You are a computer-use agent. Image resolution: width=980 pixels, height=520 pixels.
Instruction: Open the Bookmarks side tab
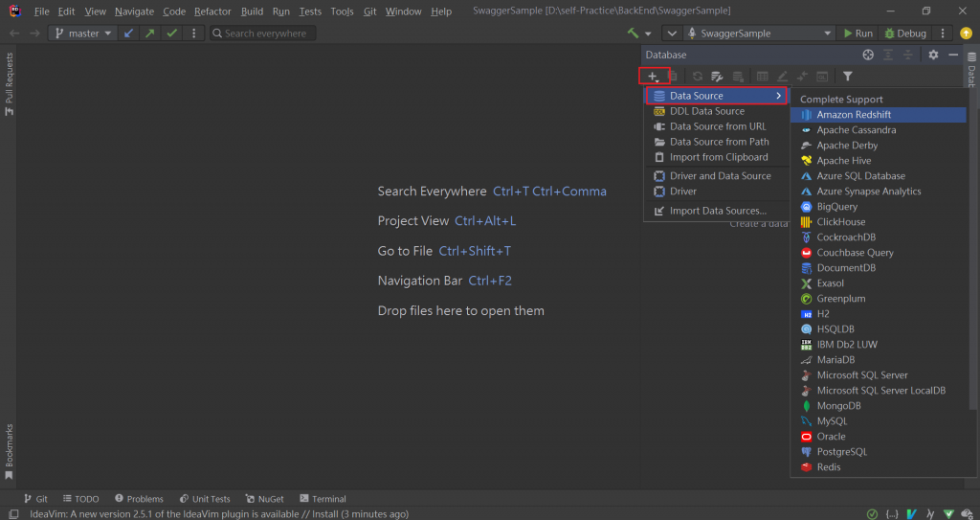coord(9,451)
